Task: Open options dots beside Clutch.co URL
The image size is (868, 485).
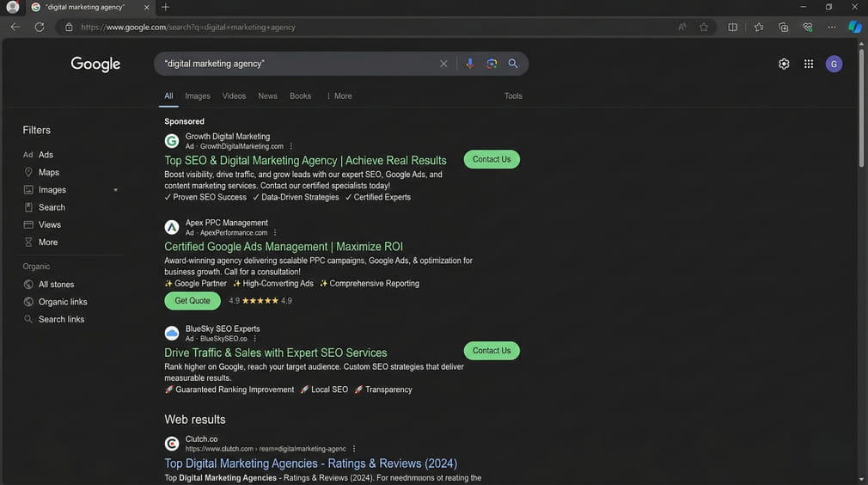Action: point(354,449)
